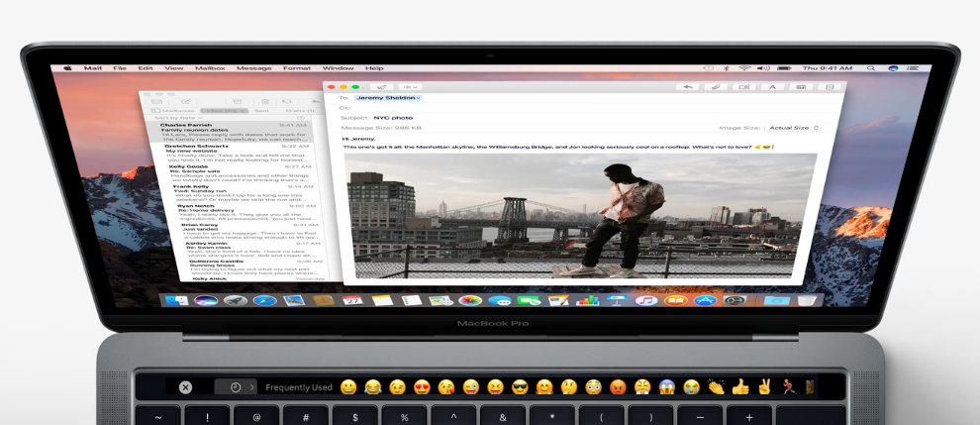Open the File menu

tap(120, 68)
